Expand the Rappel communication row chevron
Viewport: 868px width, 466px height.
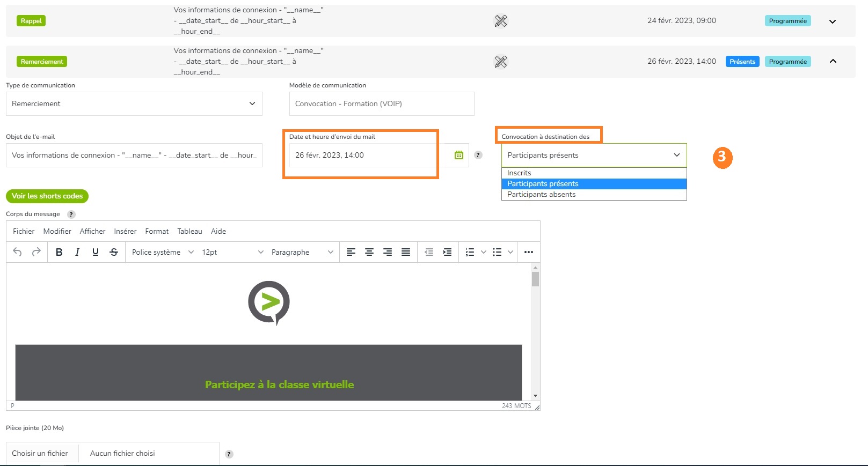[833, 21]
